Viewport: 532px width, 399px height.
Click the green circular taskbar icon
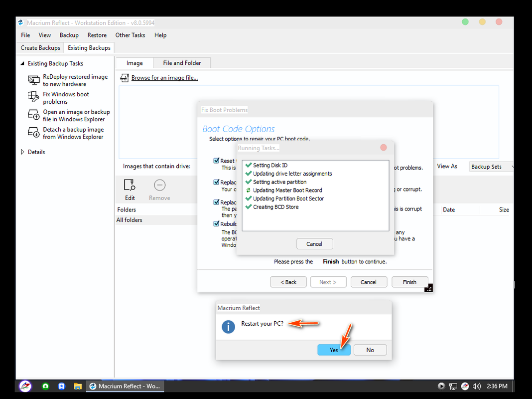[x=45, y=386]
